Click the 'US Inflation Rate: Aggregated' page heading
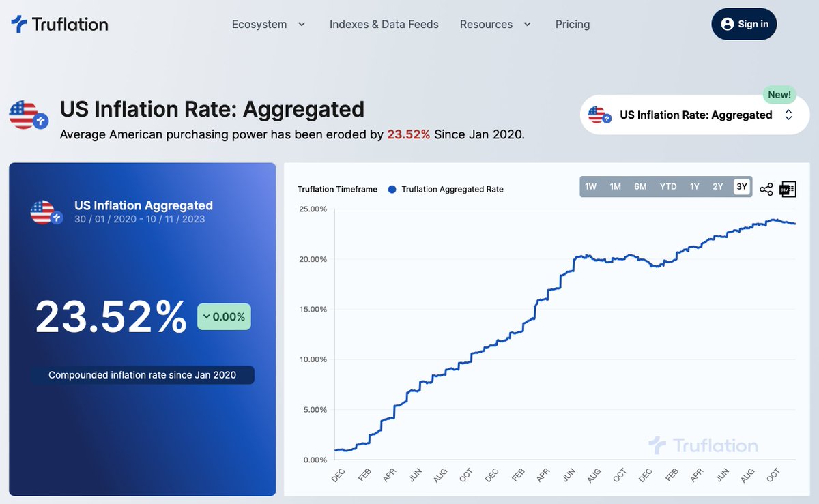This screenshot has width=819, height=504. [212, 109]
